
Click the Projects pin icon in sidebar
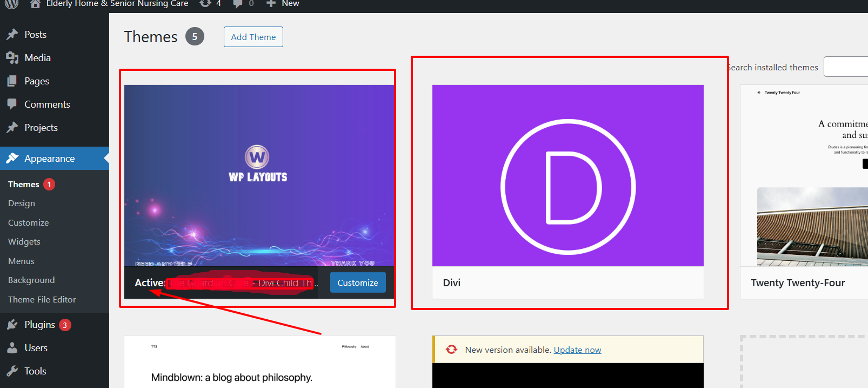coord(12,128)
